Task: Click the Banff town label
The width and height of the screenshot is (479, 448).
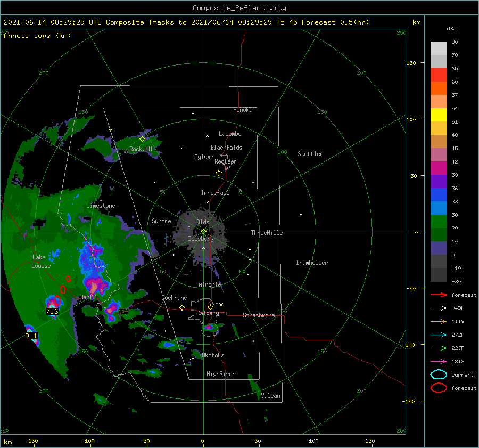Action: tap(88, 297)
